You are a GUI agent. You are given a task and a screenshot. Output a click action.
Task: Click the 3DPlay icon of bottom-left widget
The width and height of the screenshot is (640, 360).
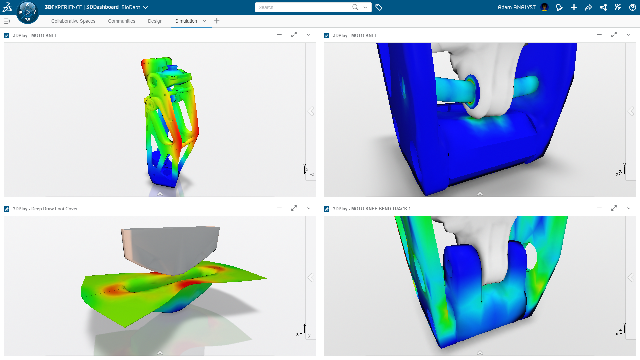(x=7, y=209)
